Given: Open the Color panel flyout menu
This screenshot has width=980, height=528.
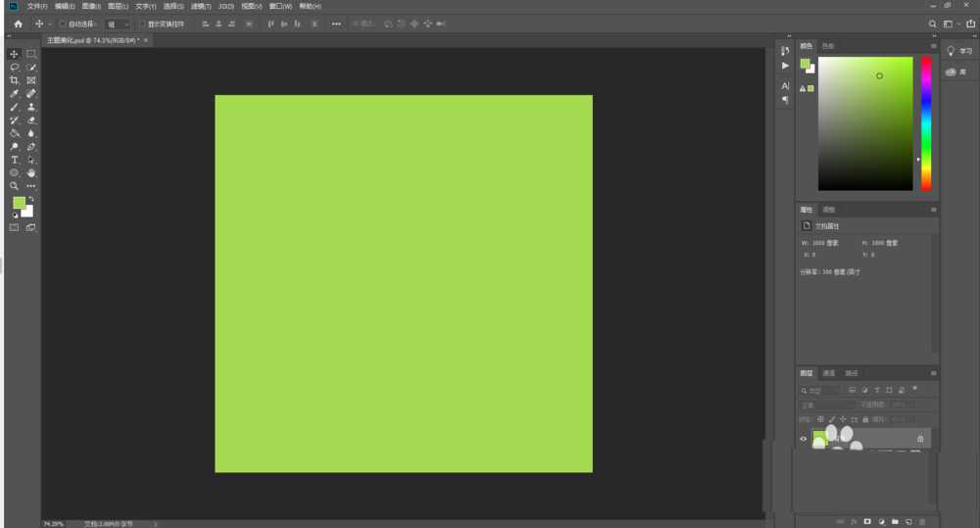Looking at the screenshot, I should click(x=934, y=46).
